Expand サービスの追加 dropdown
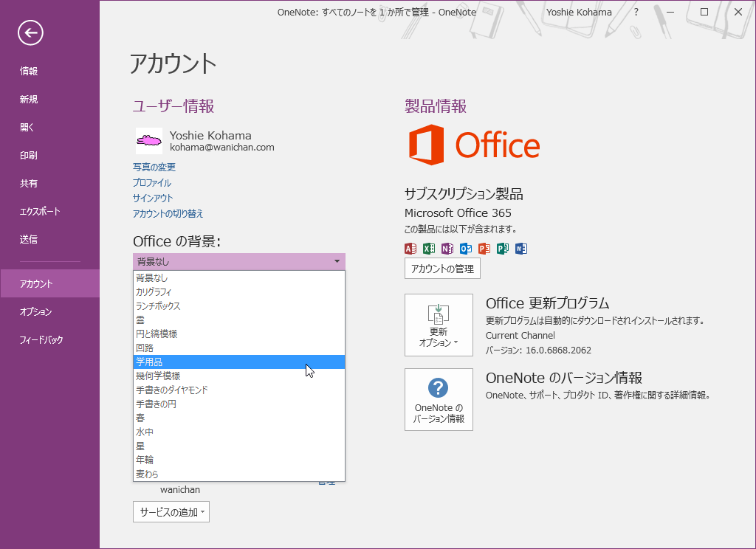The image size is (756, 549). coord(171,512)
